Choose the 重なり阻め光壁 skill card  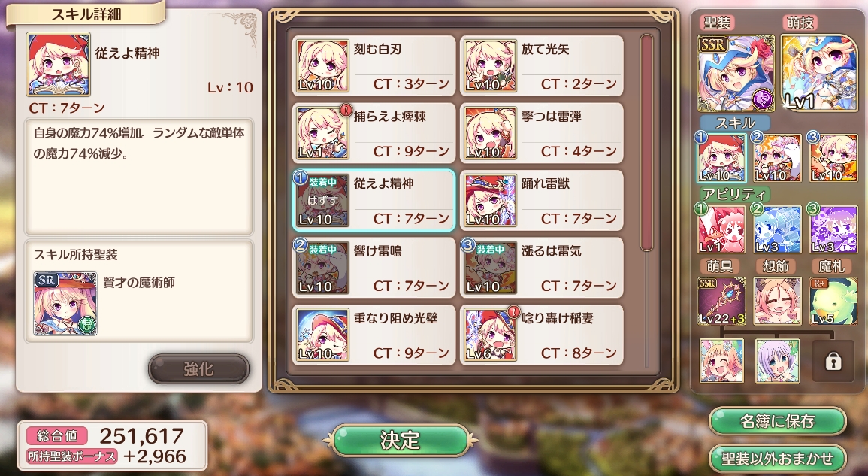pyautogui.click(x=374, y=335)
